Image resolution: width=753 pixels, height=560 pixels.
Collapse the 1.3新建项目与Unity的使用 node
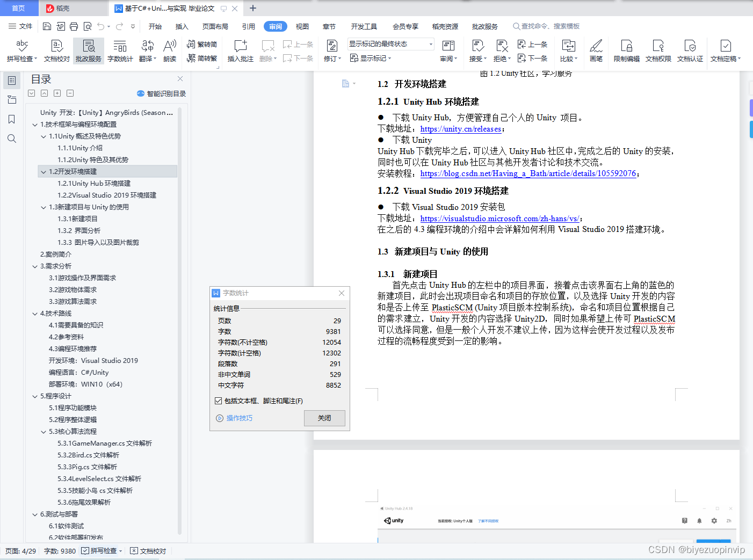pyautogui.click(x=44, y=207)
